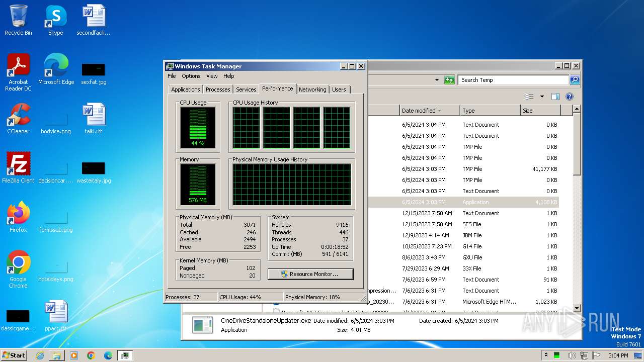Open the Explorer view options dropdown arrow
Screen dimensions: 644x362
(542, 97)
